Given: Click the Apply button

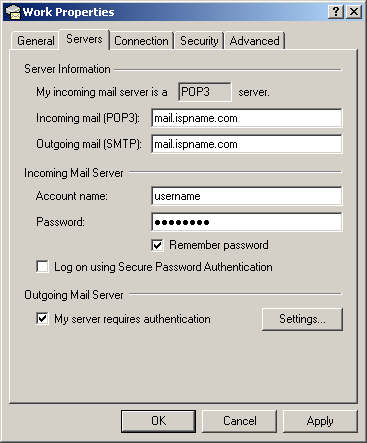Looking at the screenshot, I should 320,421.
